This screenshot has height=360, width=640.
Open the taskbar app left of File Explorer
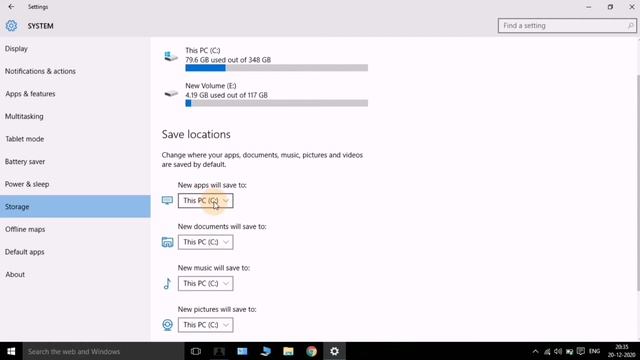(265, 351)
